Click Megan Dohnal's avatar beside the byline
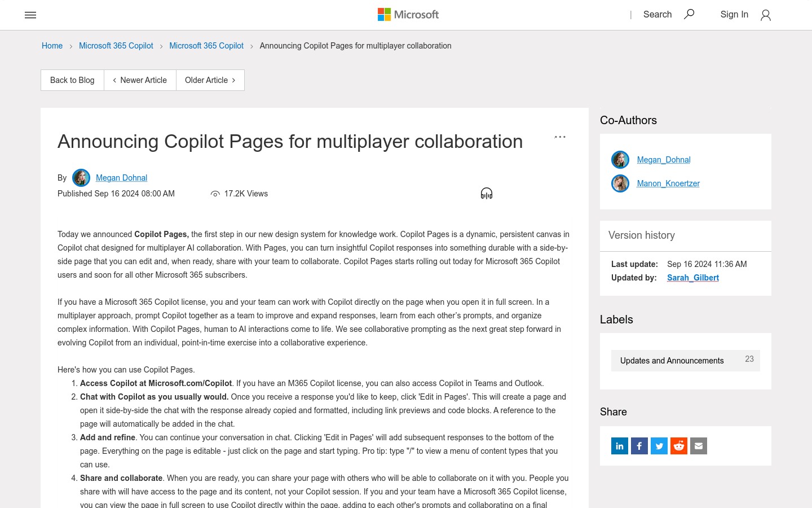This screenshot has height=508, width=812. coord(81,178)
